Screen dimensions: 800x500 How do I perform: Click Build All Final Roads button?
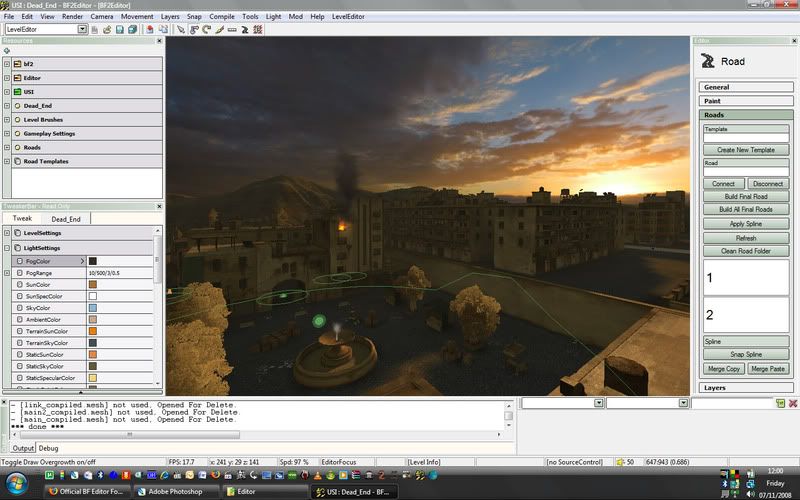(x=745, y=209)
